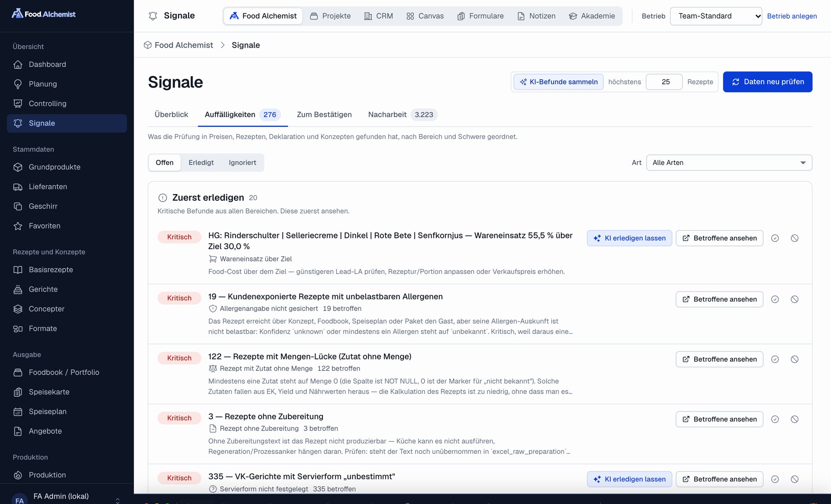The image size is (831, 504).
Task: Open Grundprodukte in Stammdaten
Action: click(x=67, y=167)
